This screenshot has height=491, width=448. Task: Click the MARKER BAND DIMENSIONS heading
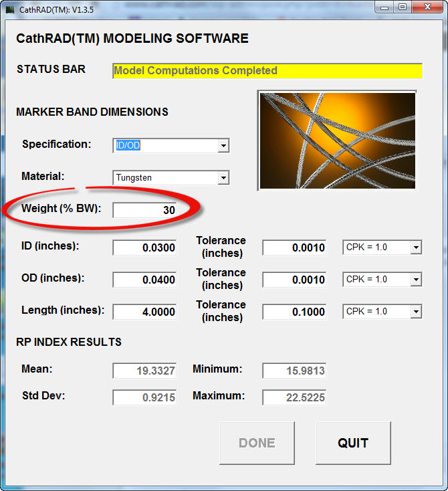click(92, 112)
